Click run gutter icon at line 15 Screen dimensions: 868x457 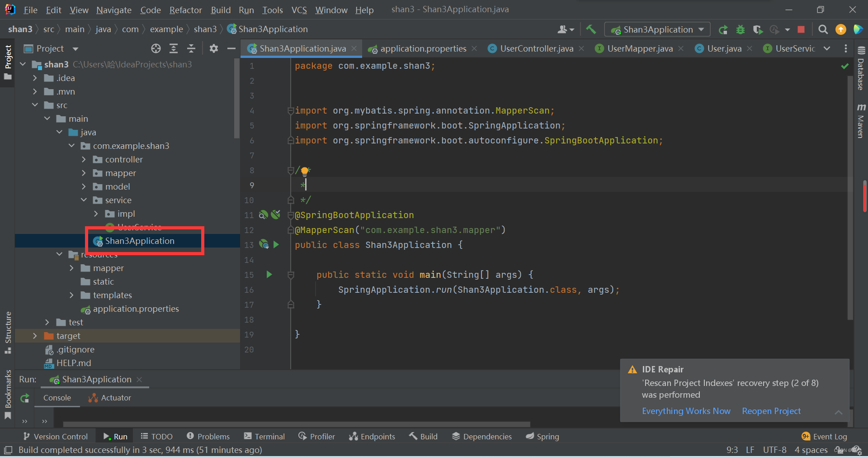click(269, 274)
